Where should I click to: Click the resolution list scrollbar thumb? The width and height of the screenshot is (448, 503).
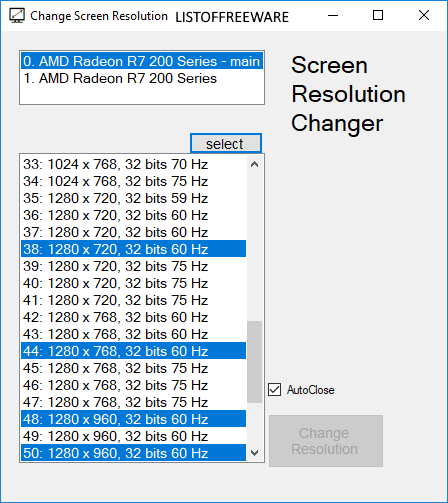point(255,362)
